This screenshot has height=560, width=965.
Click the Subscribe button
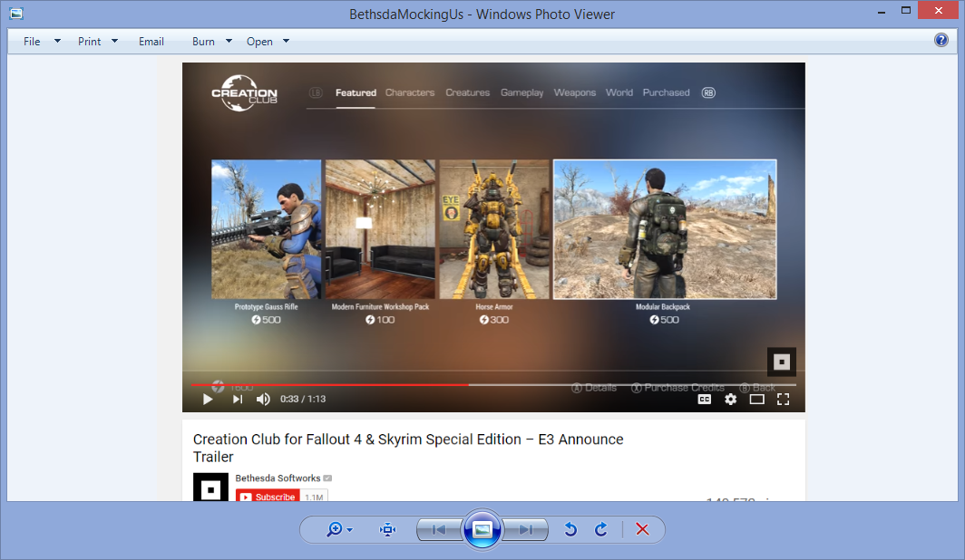click(268, 496)
